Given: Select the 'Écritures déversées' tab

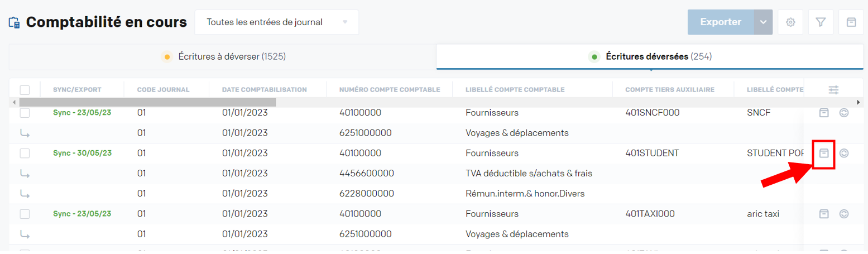Looking at the screenshot, I should pyautogui.click(x=650, y=56).
